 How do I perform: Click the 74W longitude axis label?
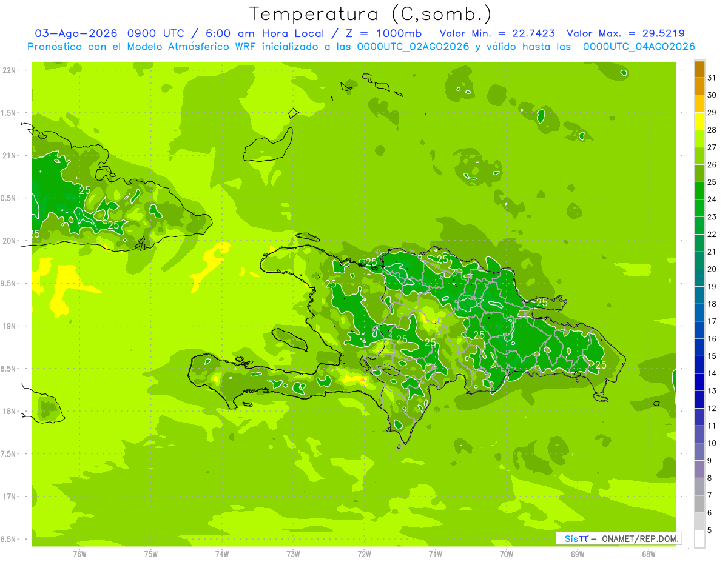tap(222, 554)
